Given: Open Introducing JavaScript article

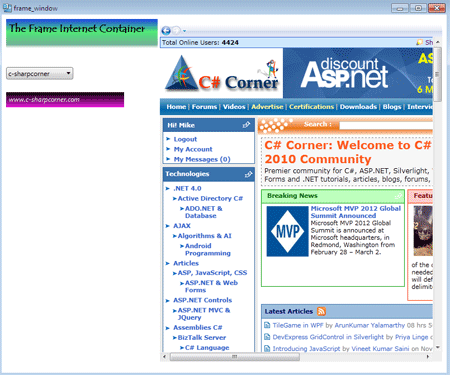Looking at the screenshot, I should point(306,348).
